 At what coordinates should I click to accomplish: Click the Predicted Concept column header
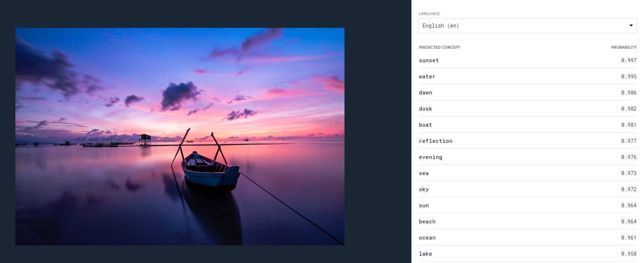439,47
